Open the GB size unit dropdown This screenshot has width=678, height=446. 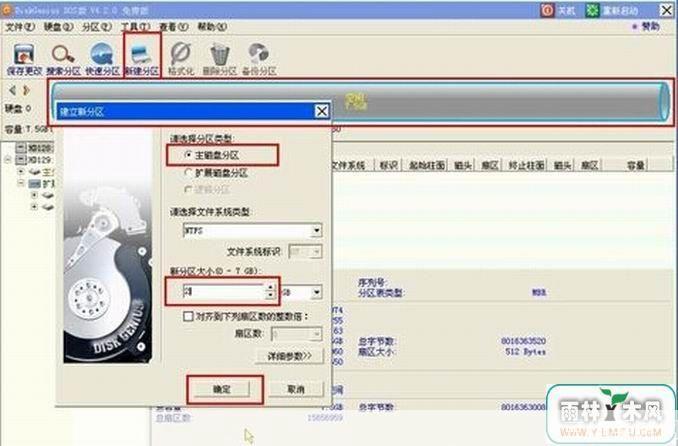pyautogui.click(x=317, y=292)
